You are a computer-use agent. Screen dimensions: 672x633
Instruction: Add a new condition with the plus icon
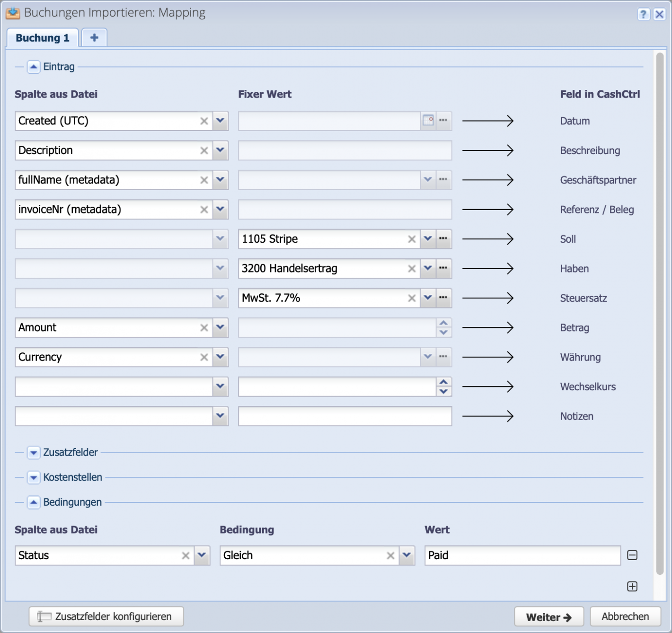click(x=632, y=586)
